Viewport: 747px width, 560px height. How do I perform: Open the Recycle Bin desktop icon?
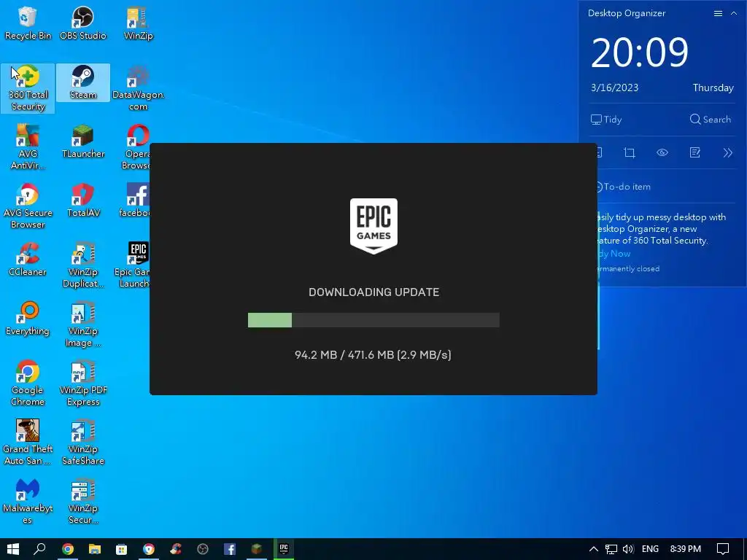(28, 23)
